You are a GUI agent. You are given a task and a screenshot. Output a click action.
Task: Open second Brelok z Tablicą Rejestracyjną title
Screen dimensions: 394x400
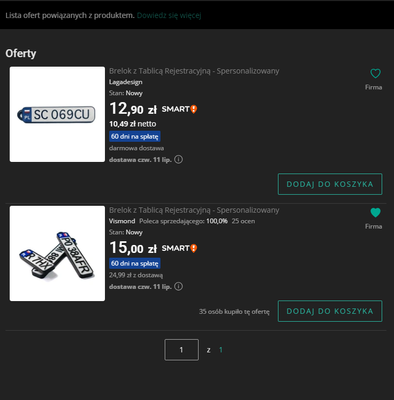194,210
